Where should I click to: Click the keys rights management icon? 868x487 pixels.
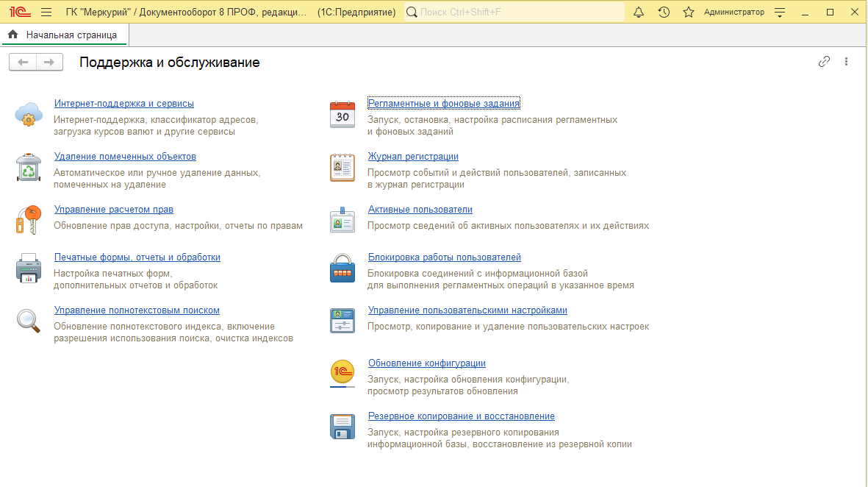28,220
